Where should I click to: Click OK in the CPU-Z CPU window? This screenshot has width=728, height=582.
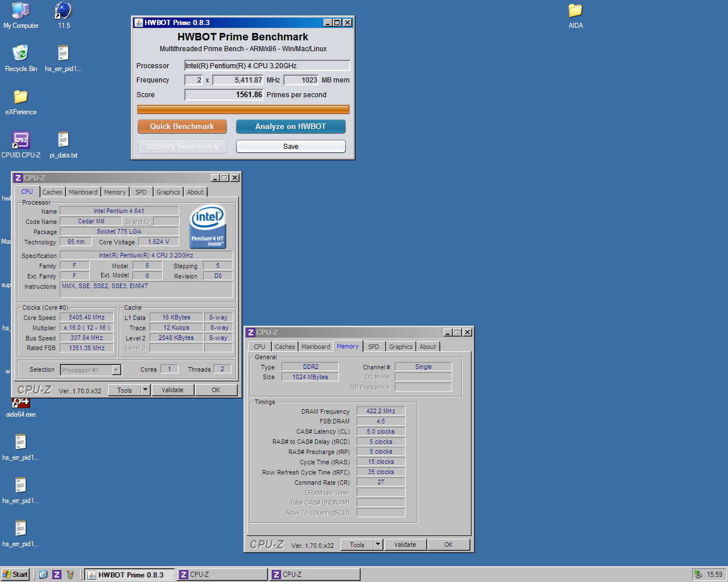point(216,390)
